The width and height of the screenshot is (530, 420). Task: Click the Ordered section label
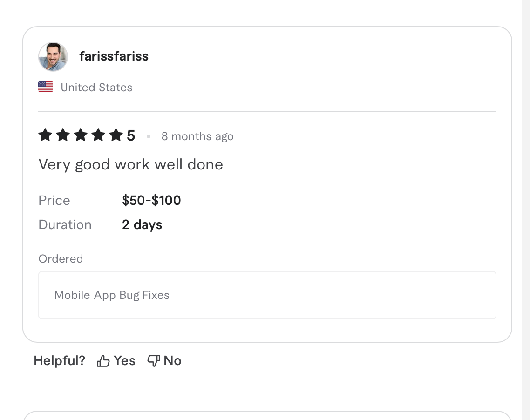pos(61,259)
